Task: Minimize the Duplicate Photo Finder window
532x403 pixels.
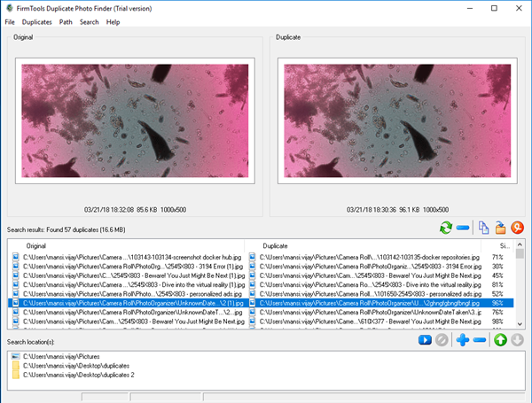Action: (x=470, y=8)
